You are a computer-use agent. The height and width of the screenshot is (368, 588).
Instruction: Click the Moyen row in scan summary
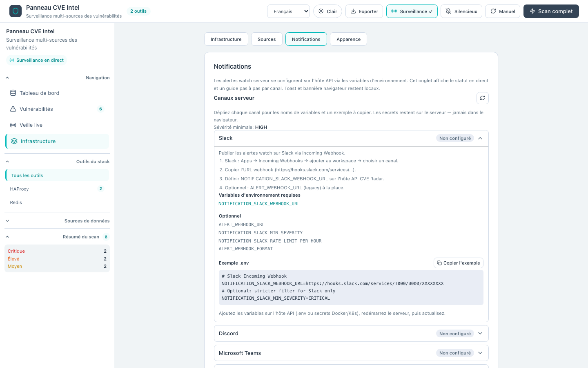point(57,266)
